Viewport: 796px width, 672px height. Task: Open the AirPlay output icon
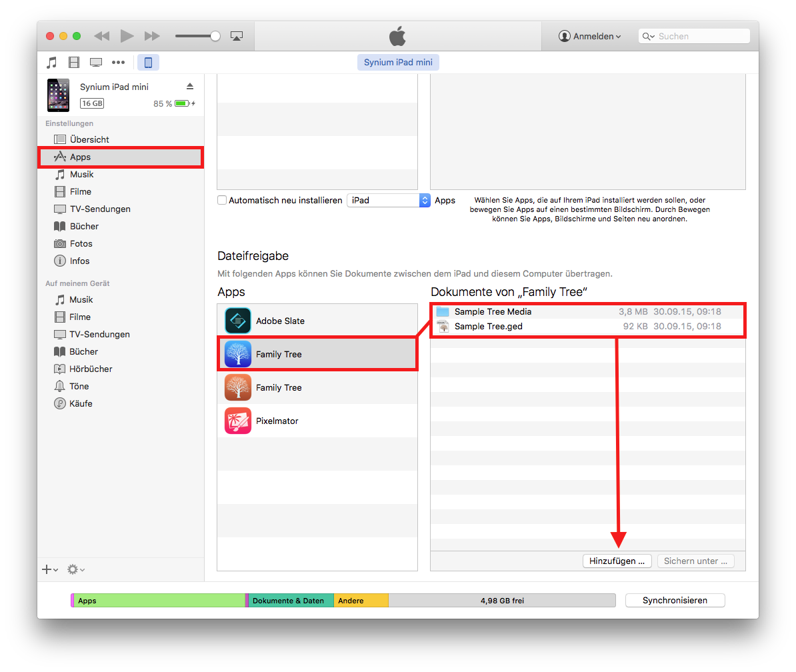pos(237,36)
